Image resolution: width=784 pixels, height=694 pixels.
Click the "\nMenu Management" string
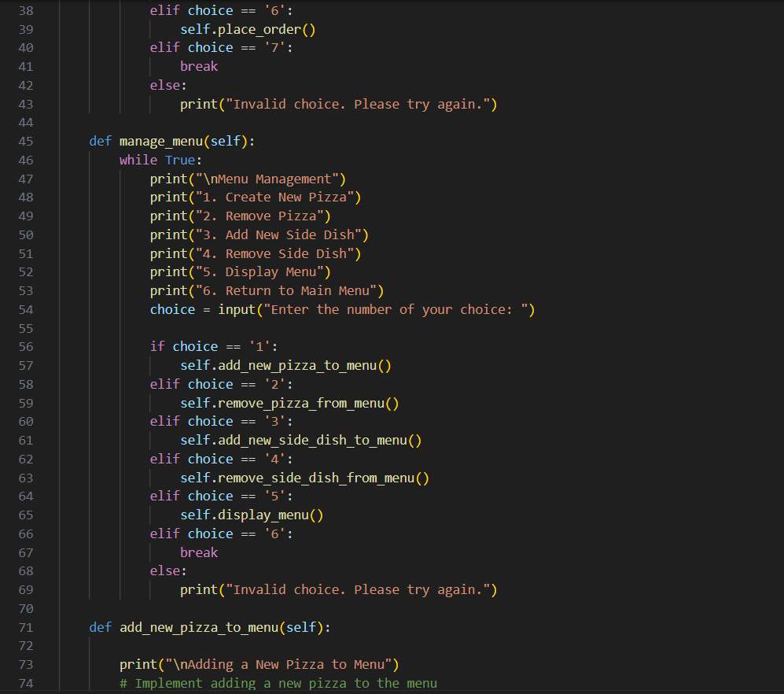[267, 179]
